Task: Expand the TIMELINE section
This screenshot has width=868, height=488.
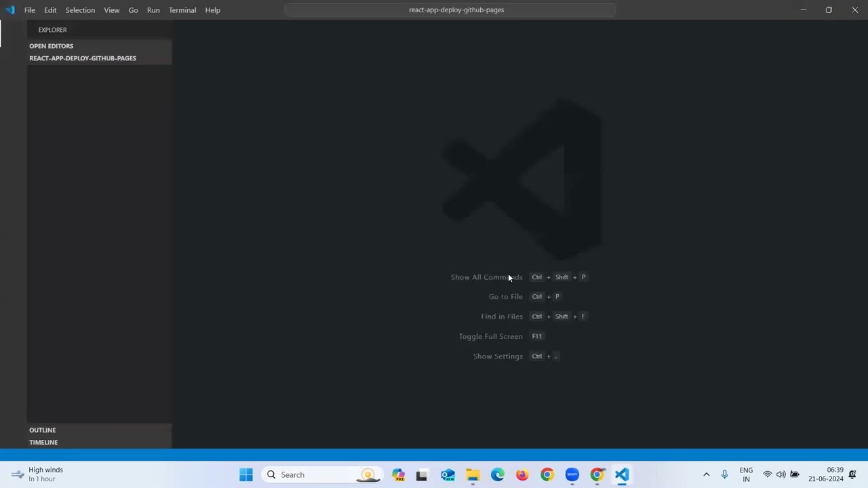Action: click(99, 443)
